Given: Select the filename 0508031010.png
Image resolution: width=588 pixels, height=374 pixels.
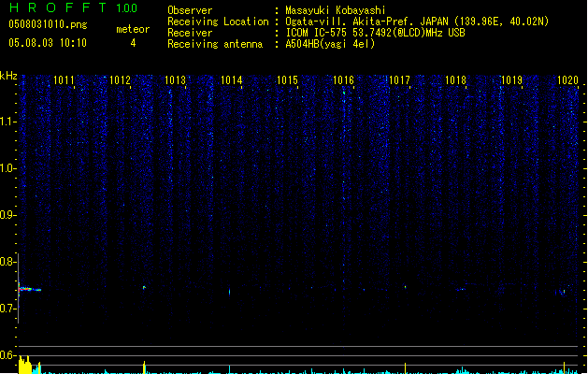Looking at the screenshot, I should point(48,24).
